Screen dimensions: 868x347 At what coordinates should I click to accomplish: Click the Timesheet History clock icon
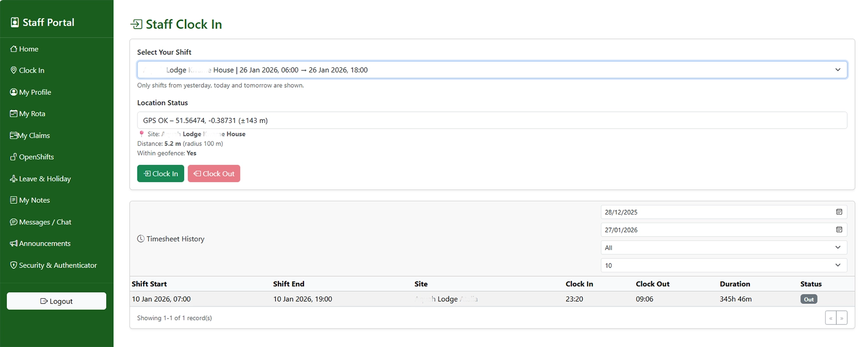(x=140, y=239)
